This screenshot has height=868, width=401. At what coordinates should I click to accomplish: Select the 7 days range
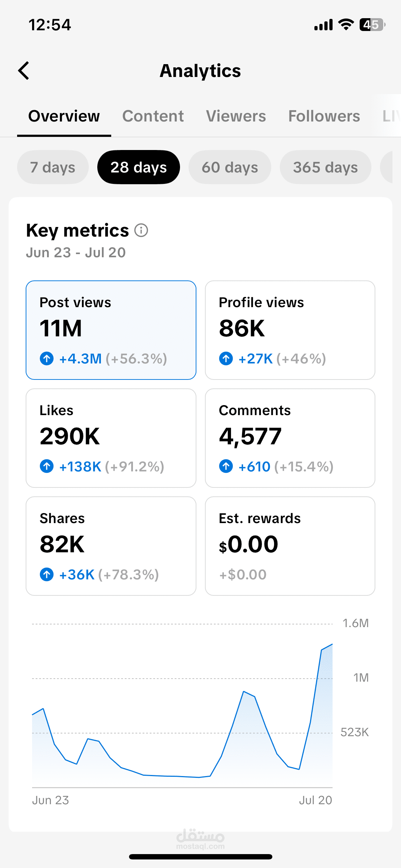[53, 167]
